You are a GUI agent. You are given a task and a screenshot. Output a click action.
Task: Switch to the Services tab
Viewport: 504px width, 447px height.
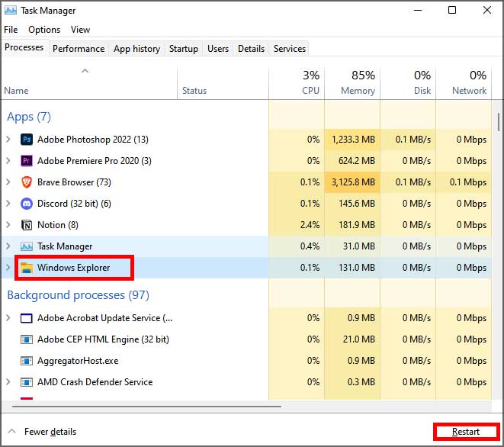[x=290, y=49]
